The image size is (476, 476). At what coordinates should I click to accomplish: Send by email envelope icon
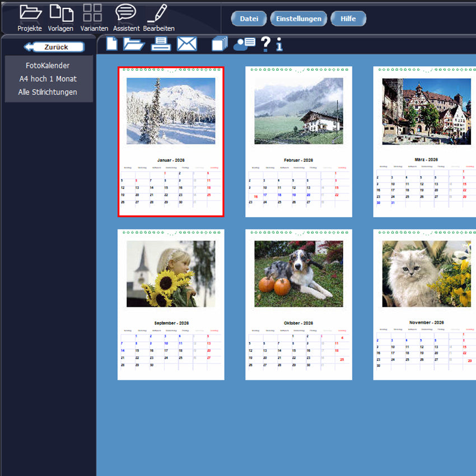point(187,44)
